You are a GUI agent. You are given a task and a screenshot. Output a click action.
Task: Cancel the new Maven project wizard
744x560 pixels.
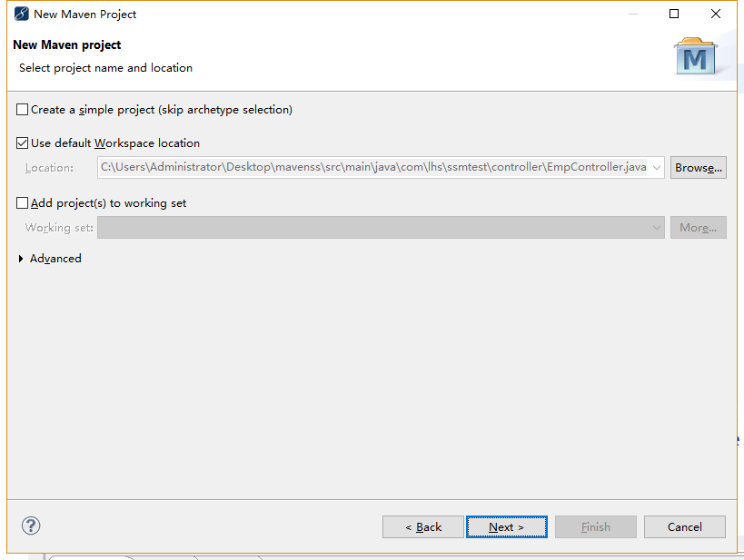point(684,526)
